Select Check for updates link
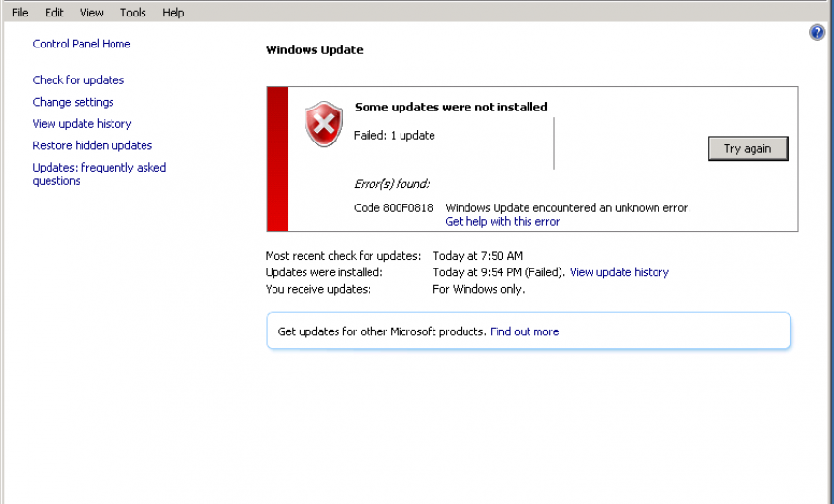The height and width of the screenshot is (504, 834). click(79, 79)
